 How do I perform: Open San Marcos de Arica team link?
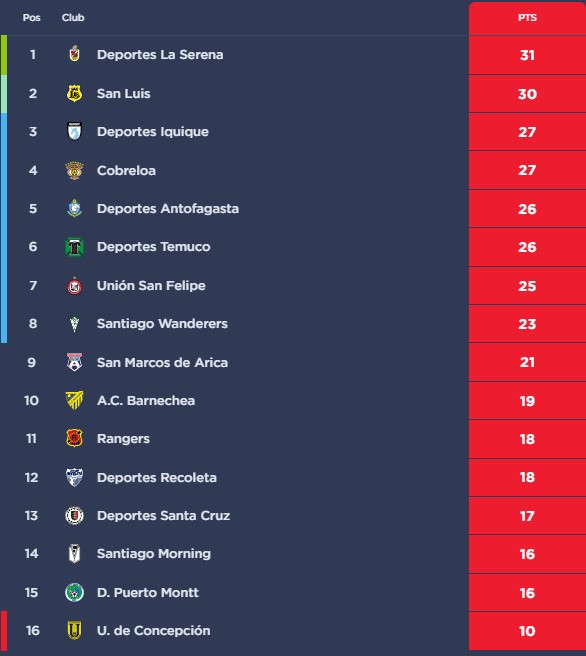[162, 362]
